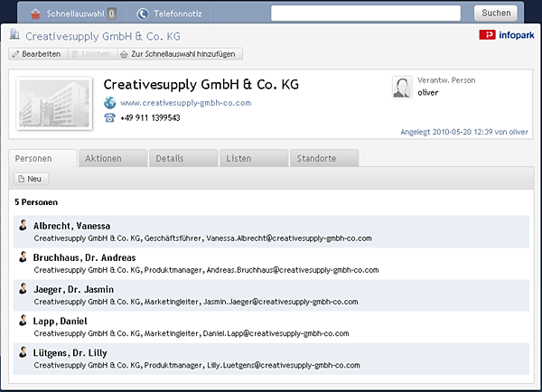Image resolution: width=542 pixels, height=392 pixels.
Task: Click the Schnellauswahl counter badge
Action: point(111,14)
